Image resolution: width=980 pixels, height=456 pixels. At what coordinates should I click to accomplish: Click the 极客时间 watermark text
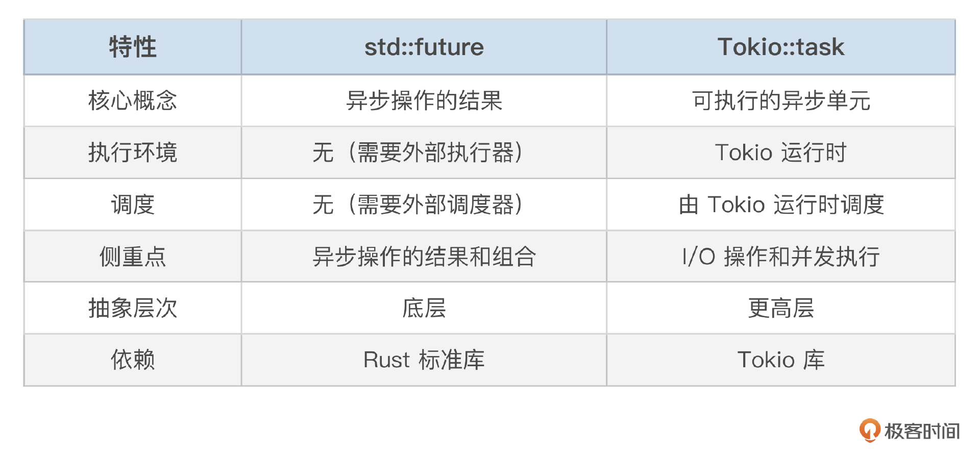[x=922, y=432]
